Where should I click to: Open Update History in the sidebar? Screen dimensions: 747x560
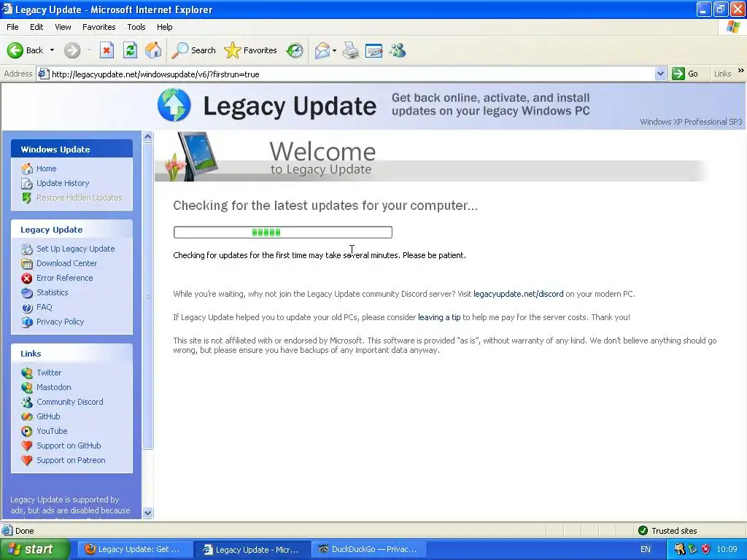[x=63, y=183]
